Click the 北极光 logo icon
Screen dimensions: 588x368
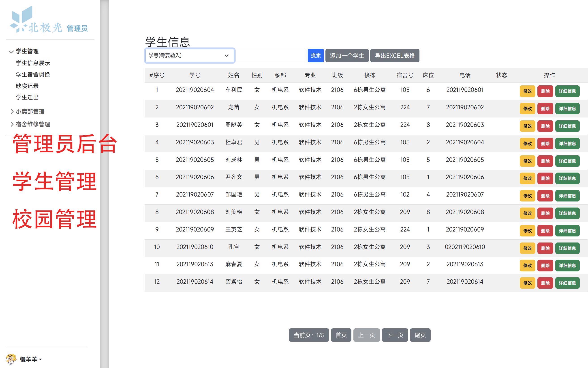(36, 20)
